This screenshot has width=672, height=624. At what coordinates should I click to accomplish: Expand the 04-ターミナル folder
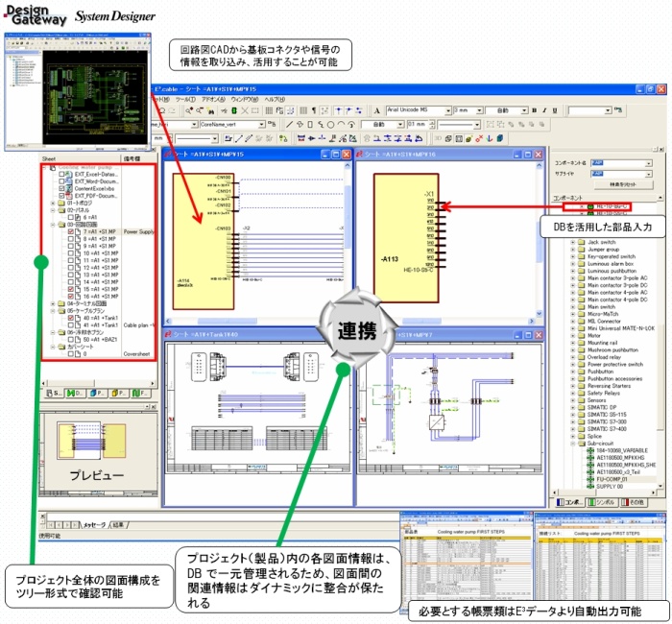click(53, 303)
